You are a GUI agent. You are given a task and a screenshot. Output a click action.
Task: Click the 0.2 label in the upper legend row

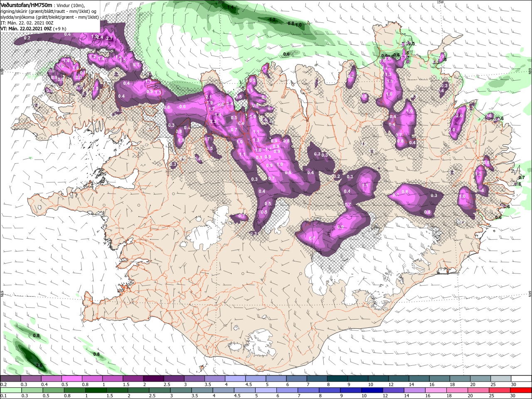pos(3,384)
